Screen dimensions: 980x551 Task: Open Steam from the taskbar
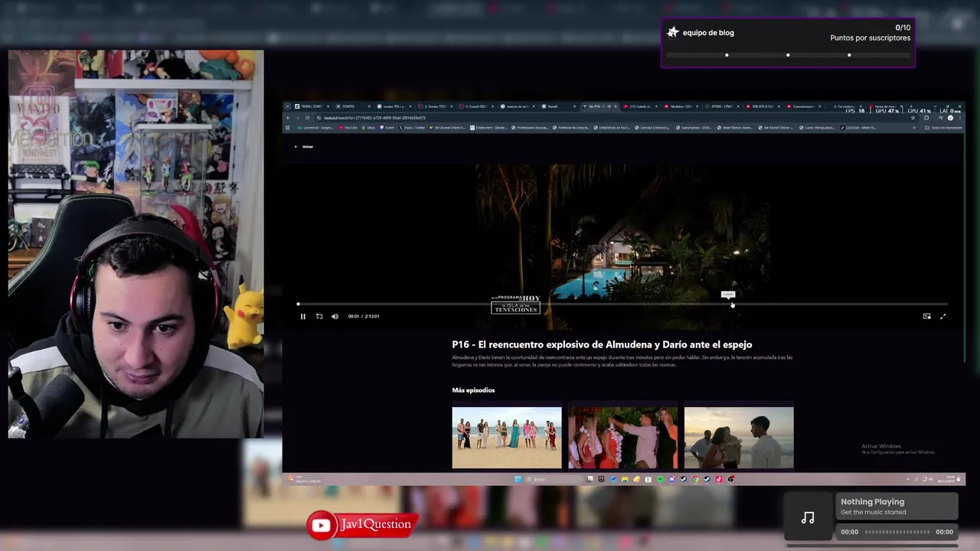pos(684,479)
